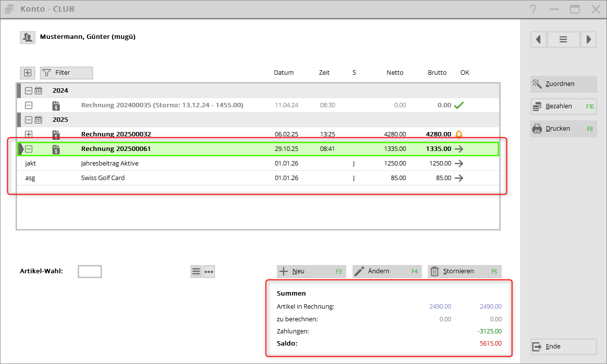Viewport: 607px width, 364px height.
Task: Collapse Rechnung 202500061 details
Action: [29, 149]
